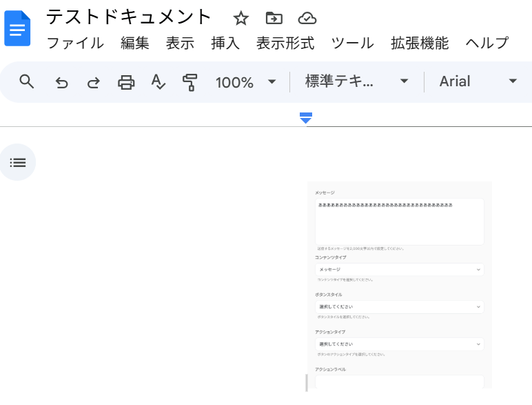Open the Arial font dropdown
This screenshot has width=532, height=405.
[478, 82]
